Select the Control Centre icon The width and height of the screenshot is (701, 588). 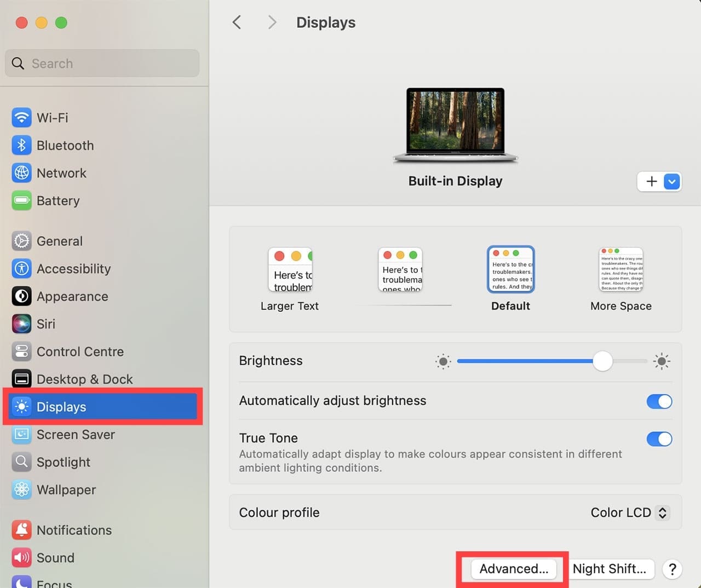click(x=21, y=351)
